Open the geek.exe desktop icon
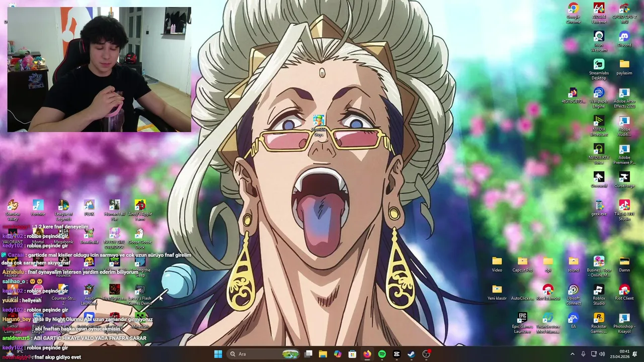 tap(599, 208)
